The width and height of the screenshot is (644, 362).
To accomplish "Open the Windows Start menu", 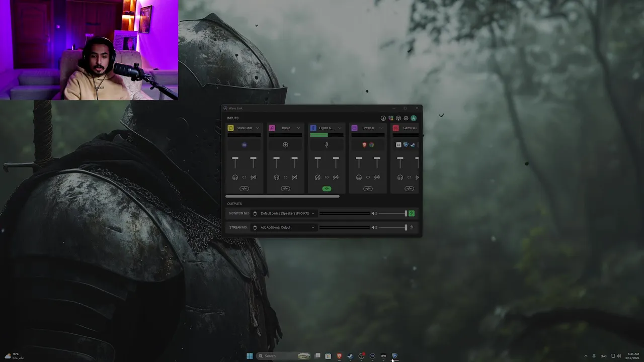I will coord(250,356).
